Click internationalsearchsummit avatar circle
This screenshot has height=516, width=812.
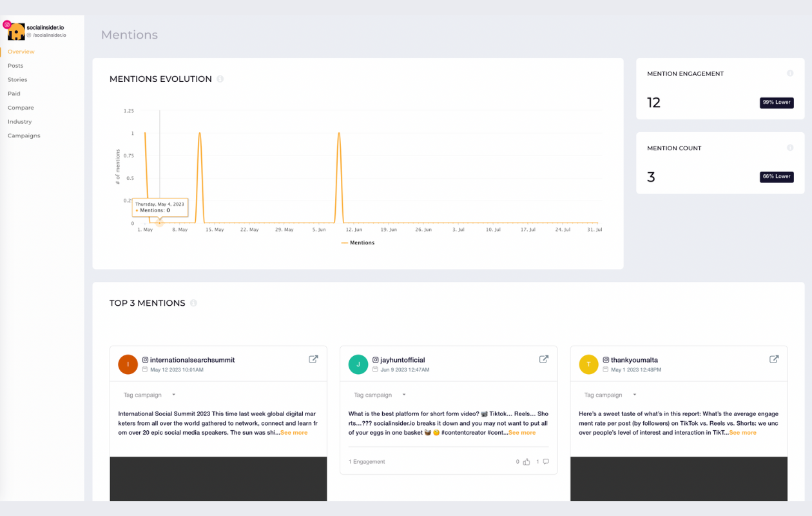[128, 364]
